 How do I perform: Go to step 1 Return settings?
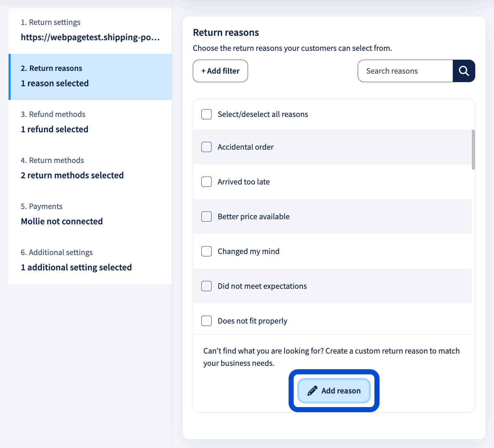[90, 31]
